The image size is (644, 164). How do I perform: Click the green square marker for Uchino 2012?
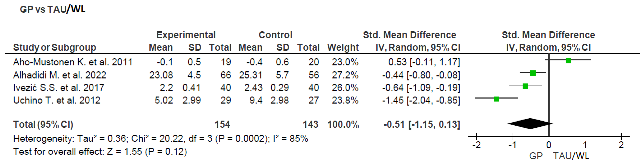[497, 99]
